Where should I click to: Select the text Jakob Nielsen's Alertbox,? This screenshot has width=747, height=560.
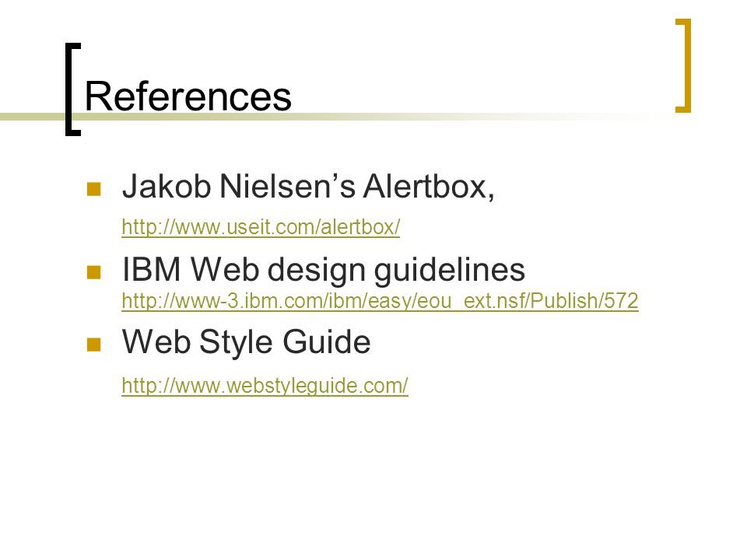308,186
